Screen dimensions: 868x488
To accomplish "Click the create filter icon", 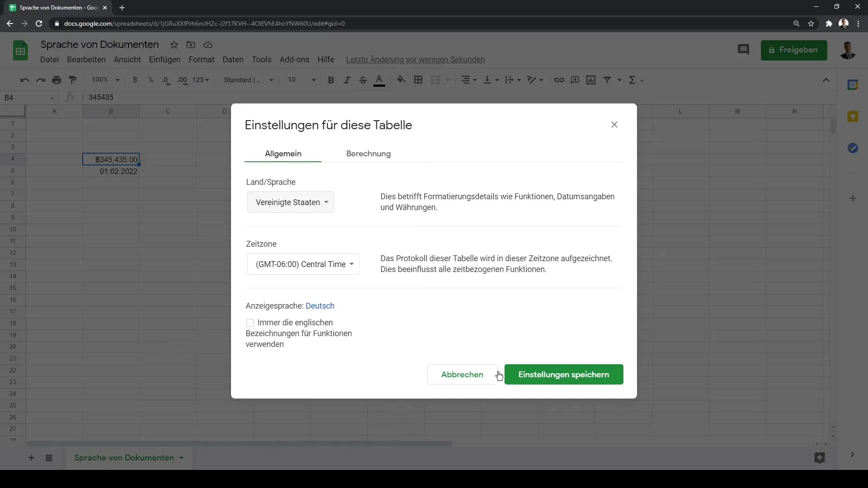I will (x=607, y=80).
